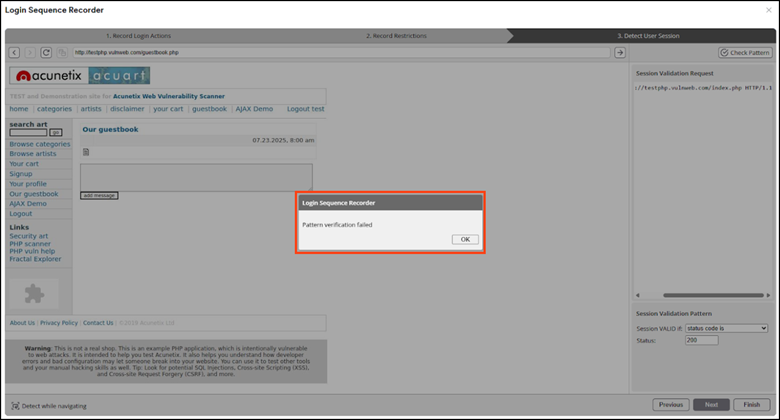Click the puzzle piece plugin placeholder

coord(35,293)
